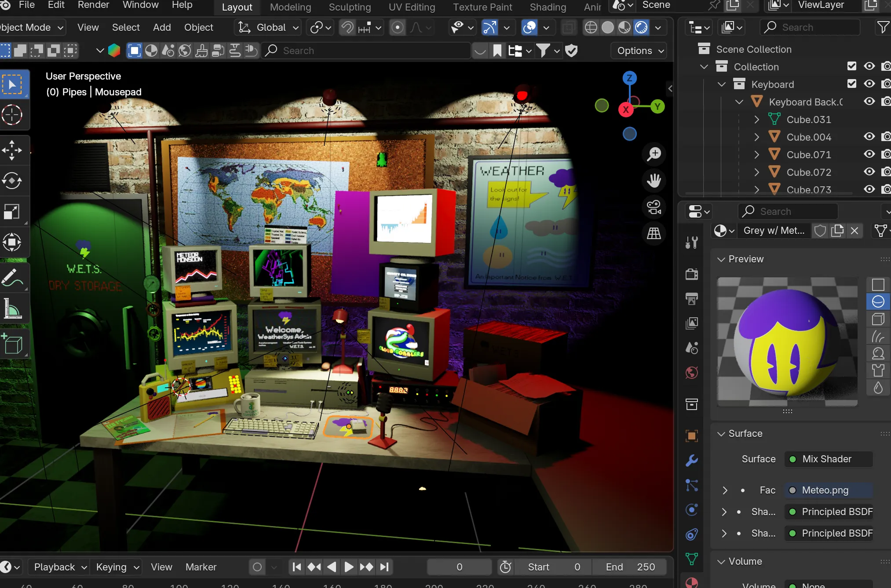
Task: Hide Cube.004 with its eye icon
Action: point(869,137)
